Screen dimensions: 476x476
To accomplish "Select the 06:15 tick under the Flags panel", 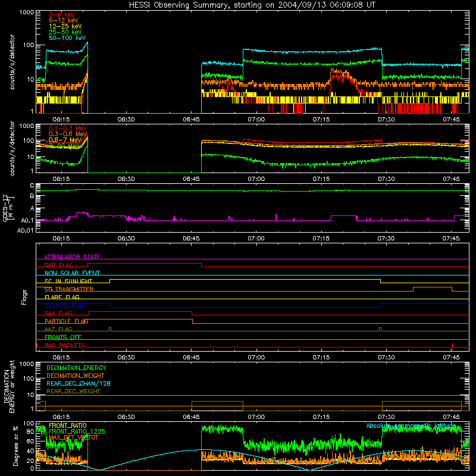I will pyautogui.click(x=61, y=358).
